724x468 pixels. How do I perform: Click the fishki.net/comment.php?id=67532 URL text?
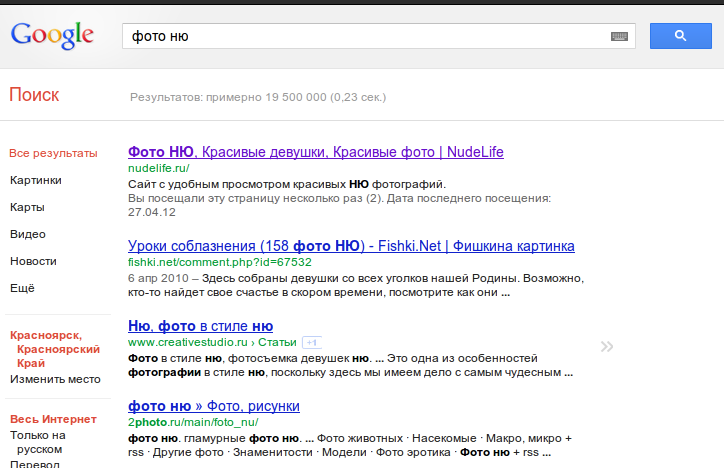click(220, 262)
